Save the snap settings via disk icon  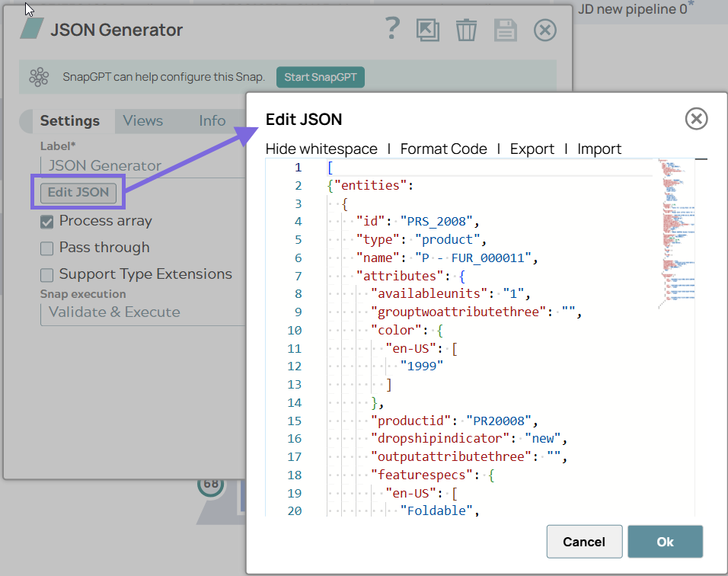505,30
